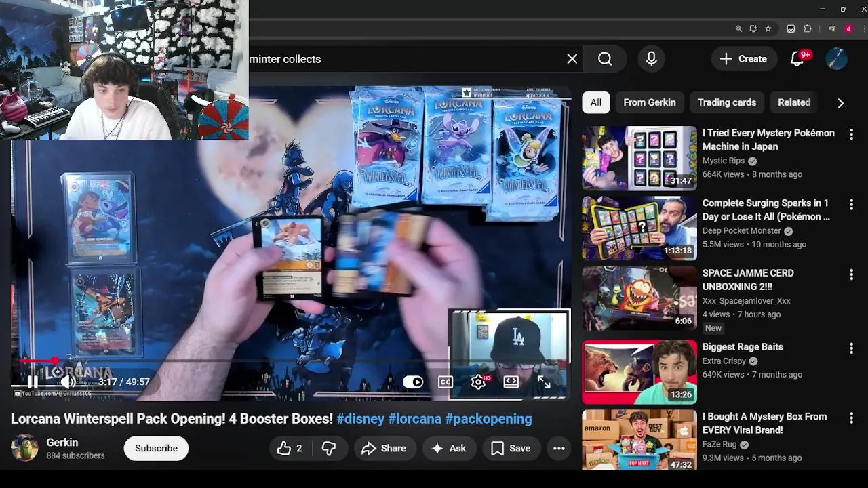The image size is (868, 488).
Task: Like the video thumbs up
Action: 289,448
